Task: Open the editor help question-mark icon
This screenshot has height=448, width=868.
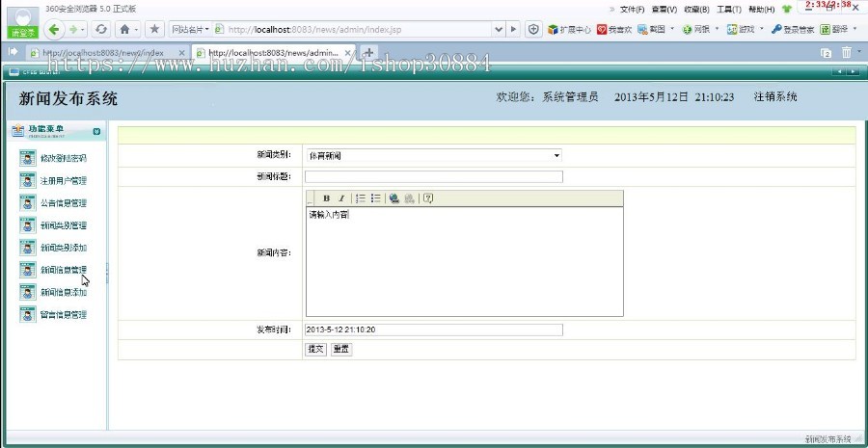Action: (x=428, y=198)
